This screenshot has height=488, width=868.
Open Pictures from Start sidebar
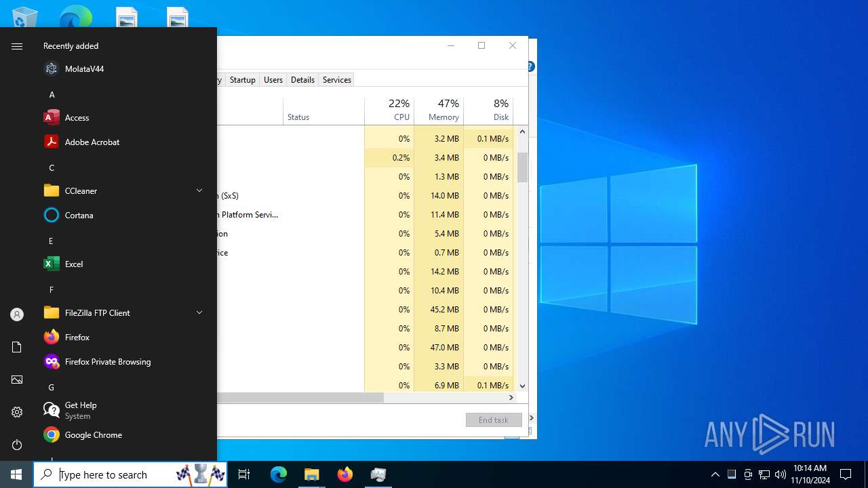coord(17,380)
